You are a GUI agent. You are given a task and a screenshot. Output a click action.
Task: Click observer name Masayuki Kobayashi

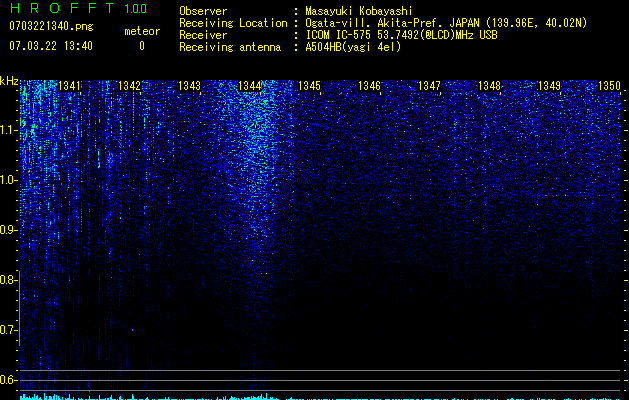tap(359, 11)
